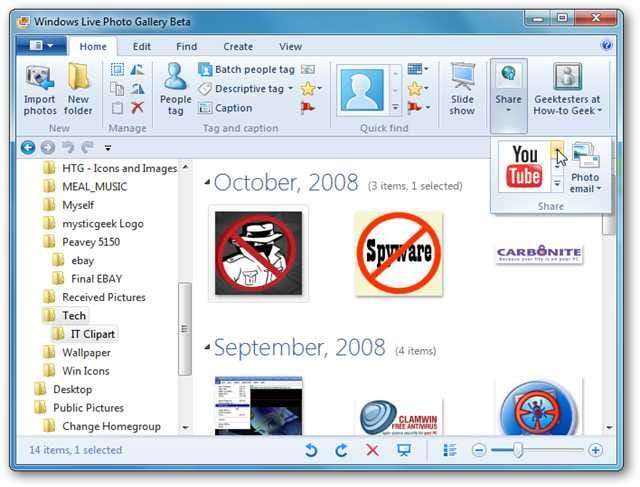The image size is (640, 487).
Task: Click the Caption button
Action: tap(225, 108)
